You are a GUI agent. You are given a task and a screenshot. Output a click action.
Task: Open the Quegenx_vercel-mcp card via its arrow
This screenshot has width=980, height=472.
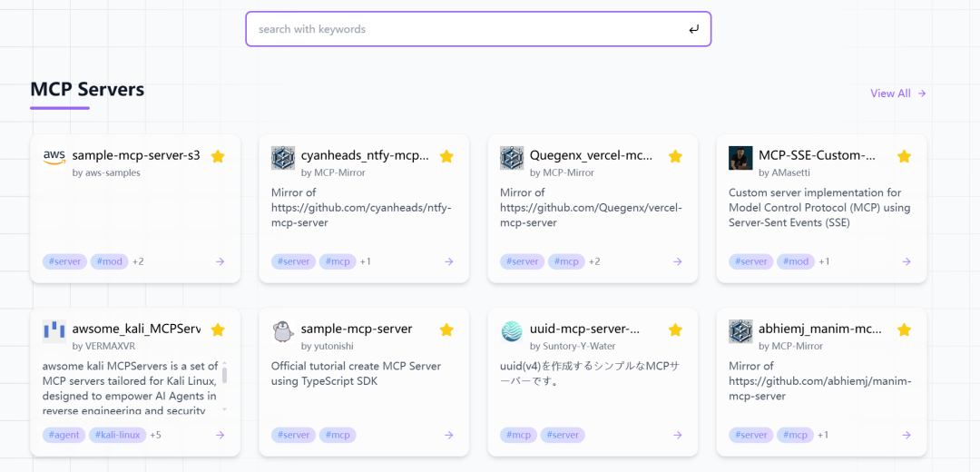(677, 261)
